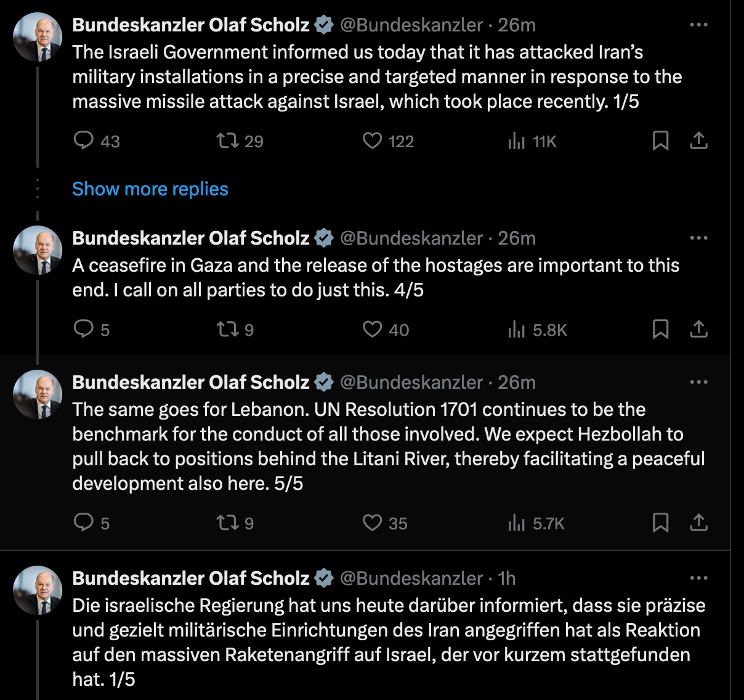Screen dimensions: 744x700
Task: Reply to the 1/5 Israeli Government tweet
Action: (83, 141)
